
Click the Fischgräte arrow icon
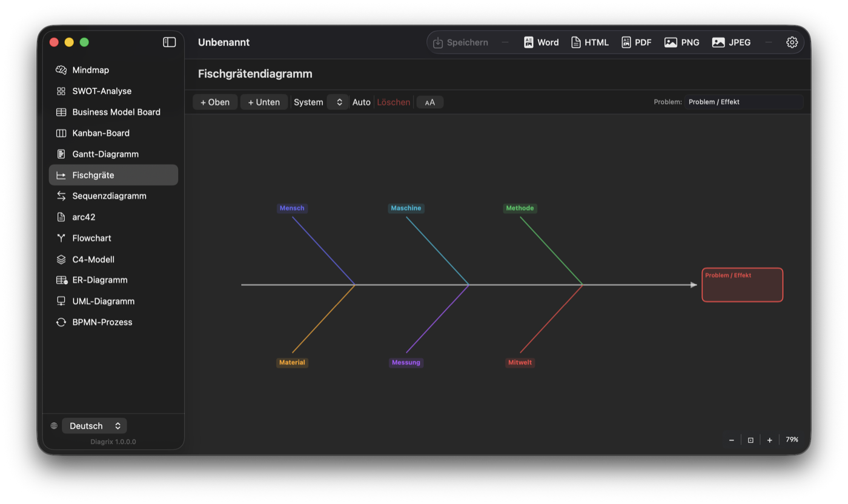point(61,175)
